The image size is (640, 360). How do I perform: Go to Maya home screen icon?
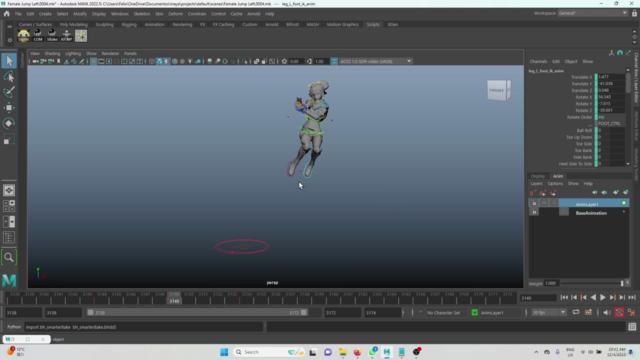coord(7,13)
